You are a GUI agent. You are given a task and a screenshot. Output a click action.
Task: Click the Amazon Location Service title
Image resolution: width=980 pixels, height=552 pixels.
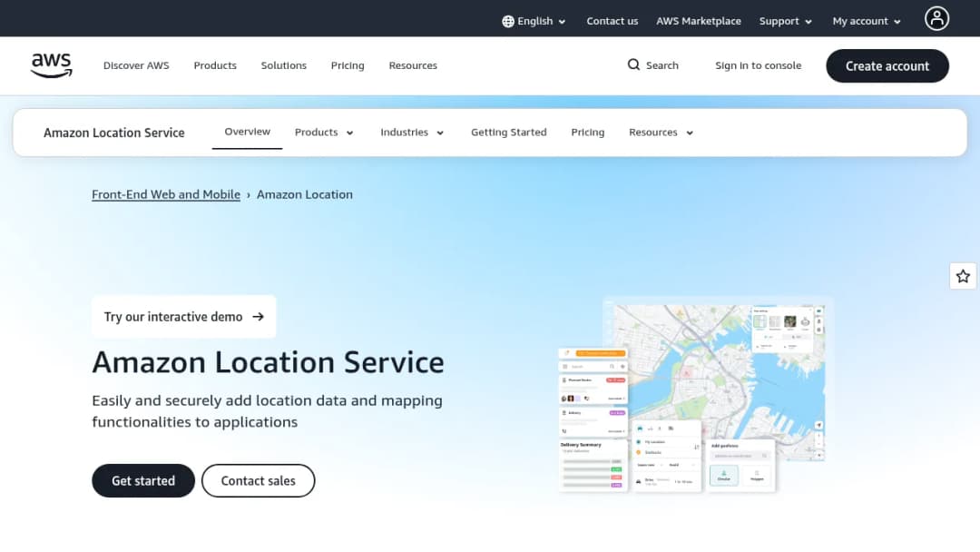pyautogui.click(x=268, y=362)
